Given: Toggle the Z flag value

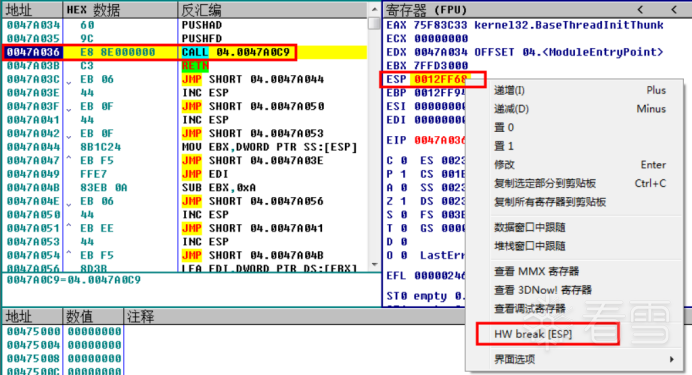Looking at the screenshot, I should click(x=404, y=201).
